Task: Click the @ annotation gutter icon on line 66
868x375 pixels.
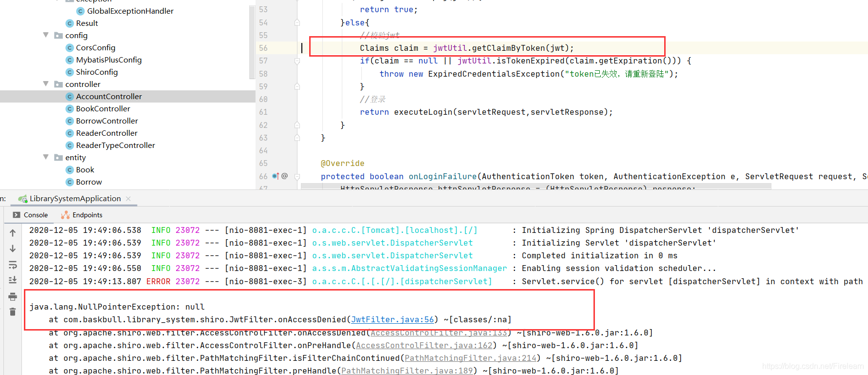Action: click(285, 176)
